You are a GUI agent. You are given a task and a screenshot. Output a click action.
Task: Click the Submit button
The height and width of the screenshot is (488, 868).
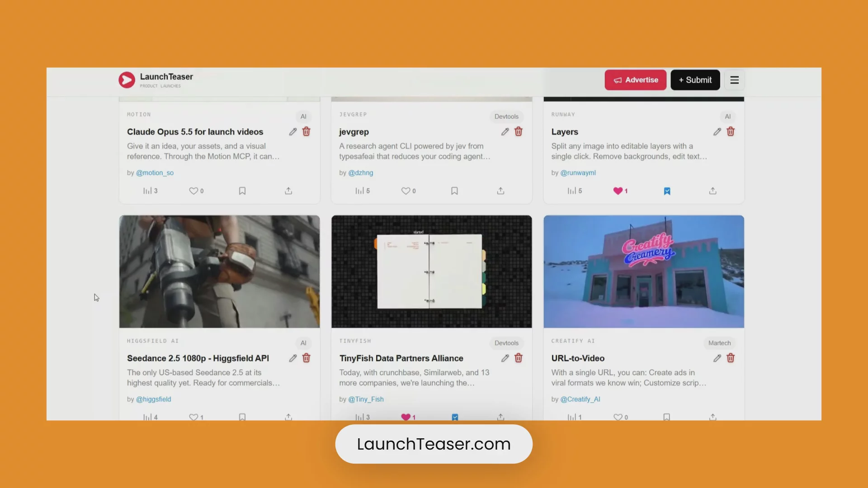tap(695, 80)
